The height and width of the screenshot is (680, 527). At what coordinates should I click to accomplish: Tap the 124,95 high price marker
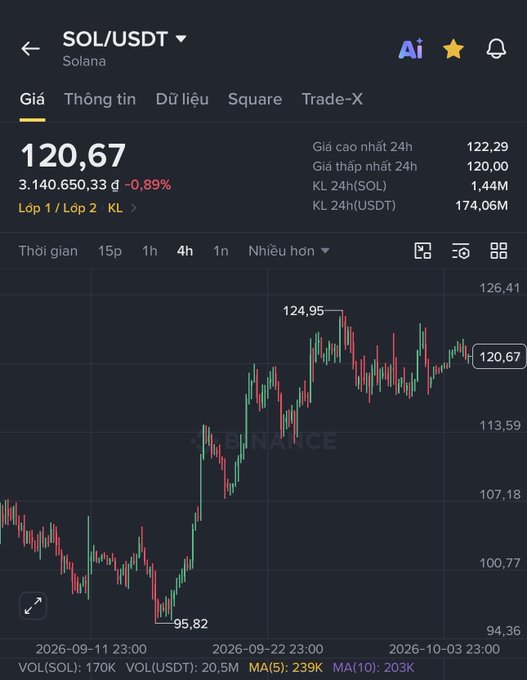click(303, 311)
